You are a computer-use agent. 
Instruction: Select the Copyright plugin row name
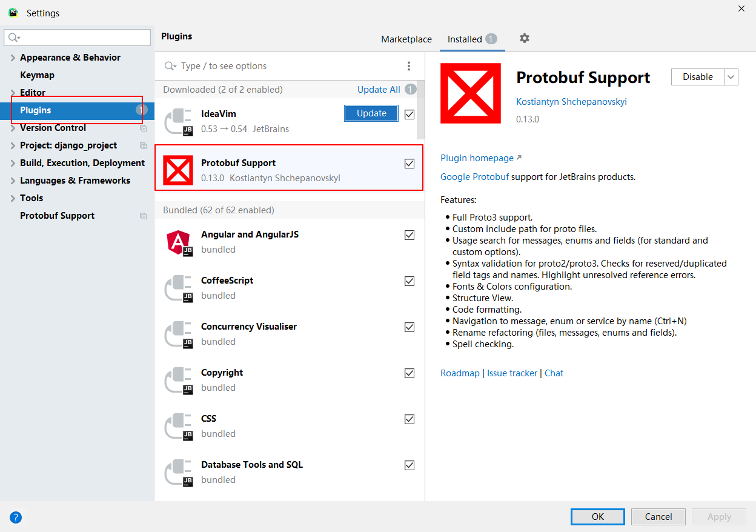point(222,373)
